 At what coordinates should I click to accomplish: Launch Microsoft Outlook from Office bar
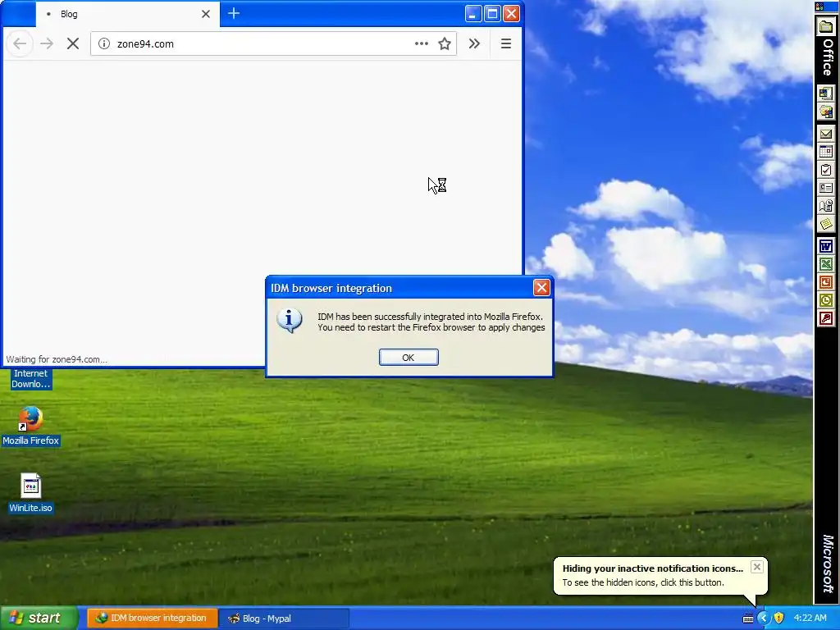[826, 300]
